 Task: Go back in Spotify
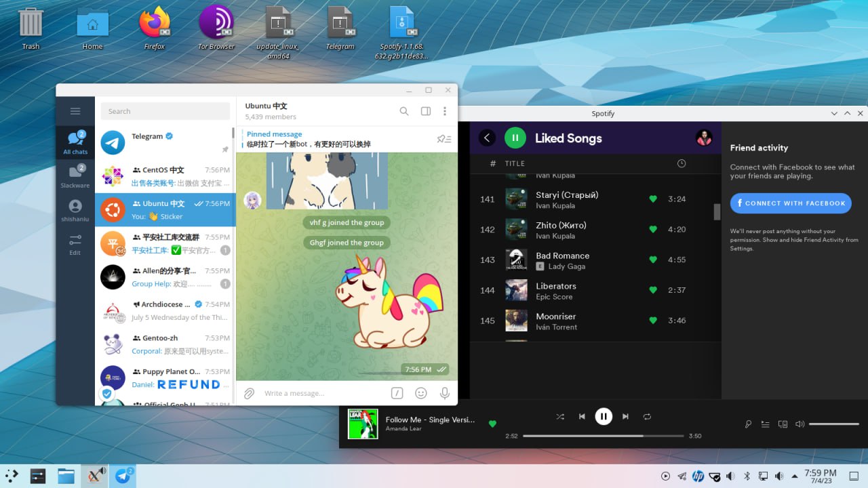tap(487, 138)
